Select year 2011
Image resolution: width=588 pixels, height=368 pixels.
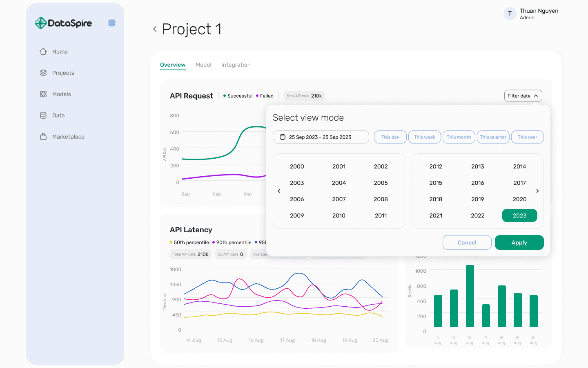coord(381,215)
